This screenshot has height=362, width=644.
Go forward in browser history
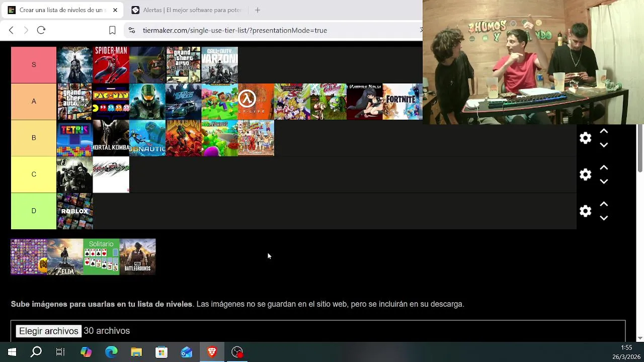[x=26, y=30]
